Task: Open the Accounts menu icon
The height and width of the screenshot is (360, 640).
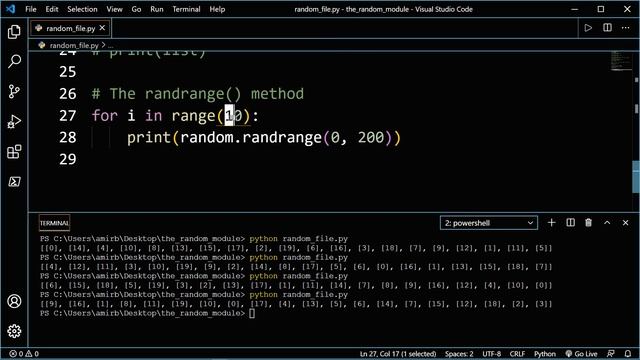Action: pos(14,301)
